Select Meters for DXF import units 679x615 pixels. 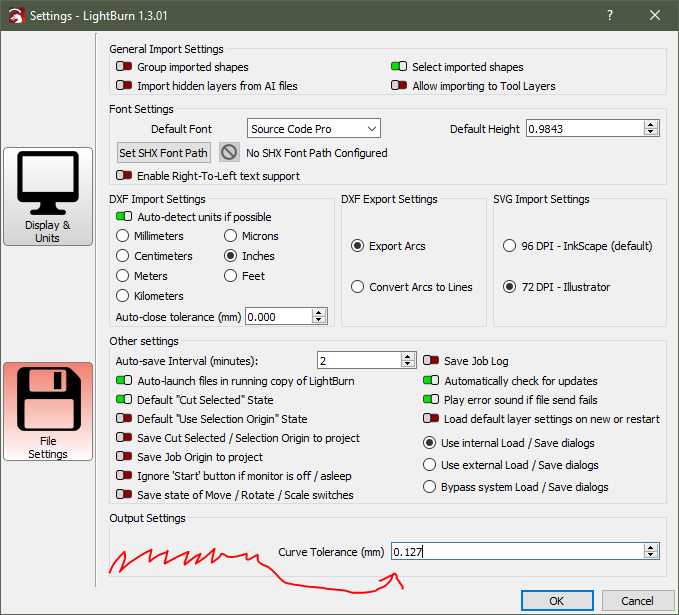click(123, 275)
